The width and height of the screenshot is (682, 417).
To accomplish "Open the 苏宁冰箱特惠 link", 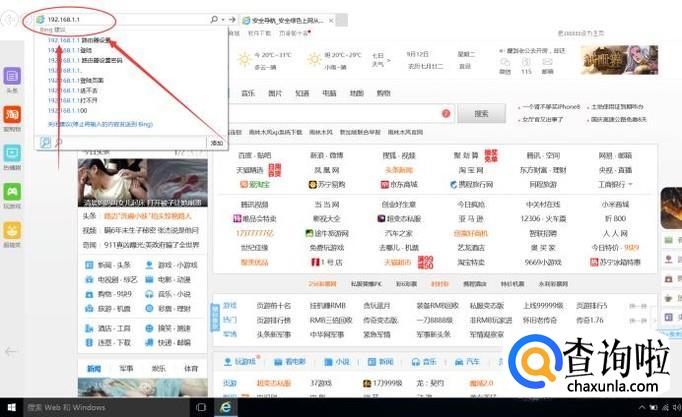I will tap(615, 262).
